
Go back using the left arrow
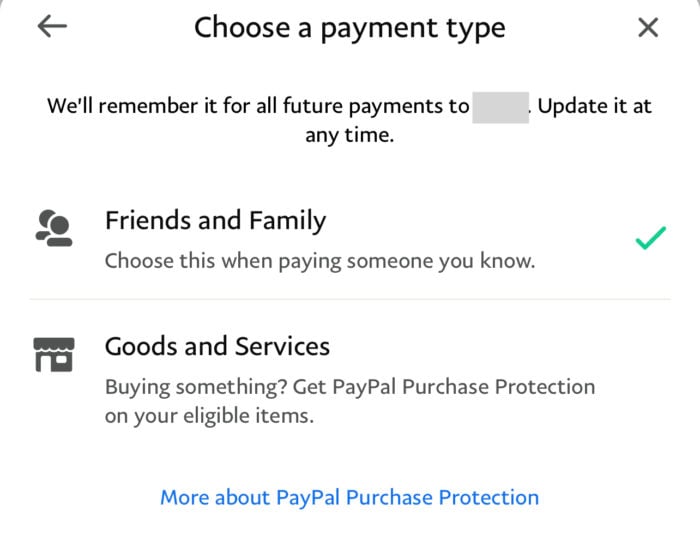pyautogui.click(x=52, y=26)
